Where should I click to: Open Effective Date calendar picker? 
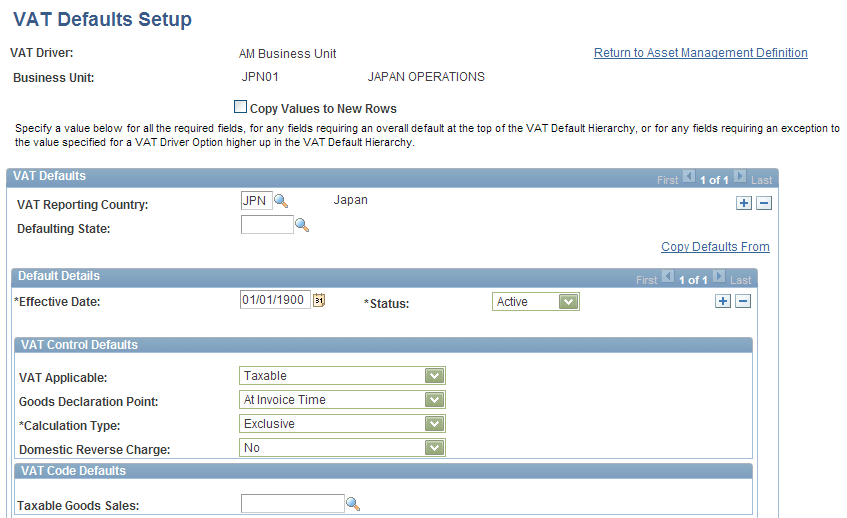pos(319,300)
